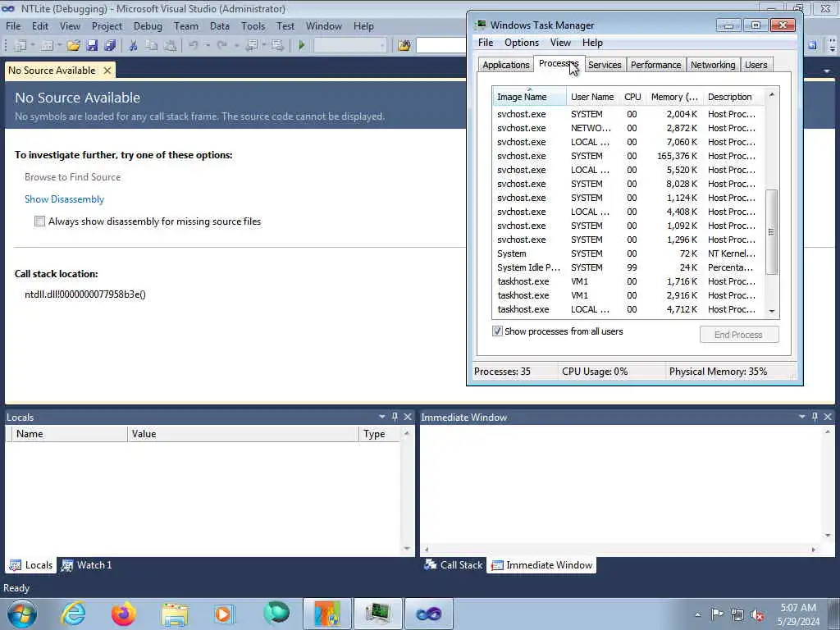The height and width of the screenshot is (630, 840).
Task: Click the green Start Debugging arrow
Action: 302,46
